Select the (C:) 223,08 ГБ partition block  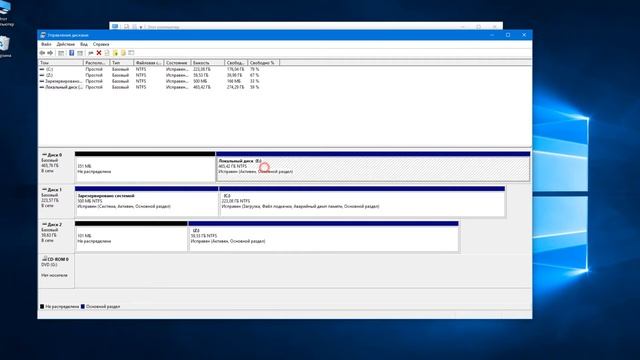point(362,202)
